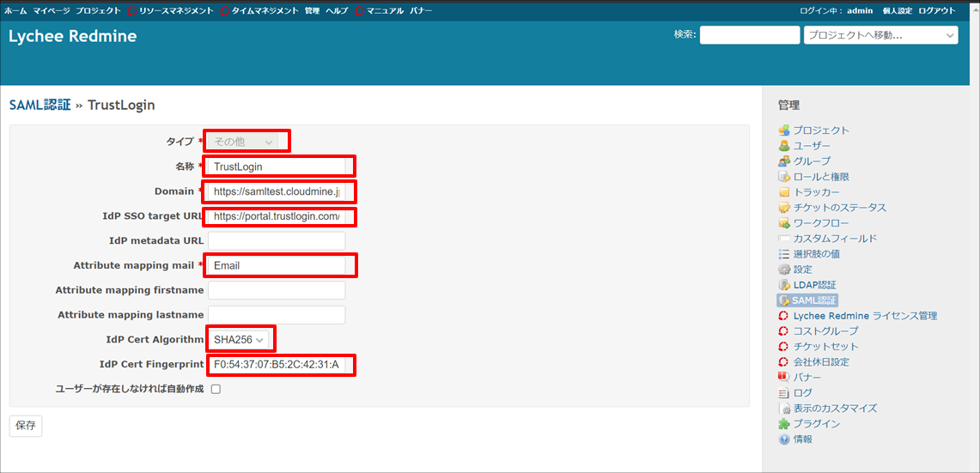
Task: Open マイページ in the top menu
Action: [51, 11]
